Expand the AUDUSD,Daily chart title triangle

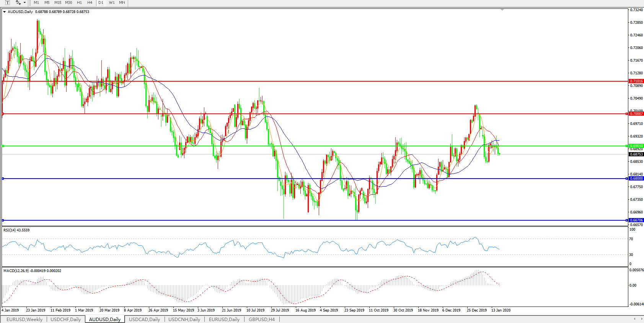click(x=5, y=12)
